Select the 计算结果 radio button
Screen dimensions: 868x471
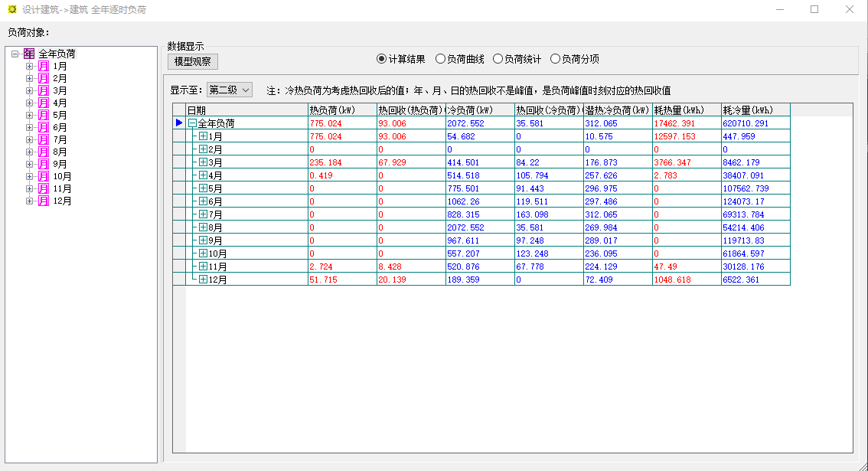(381, 59)
